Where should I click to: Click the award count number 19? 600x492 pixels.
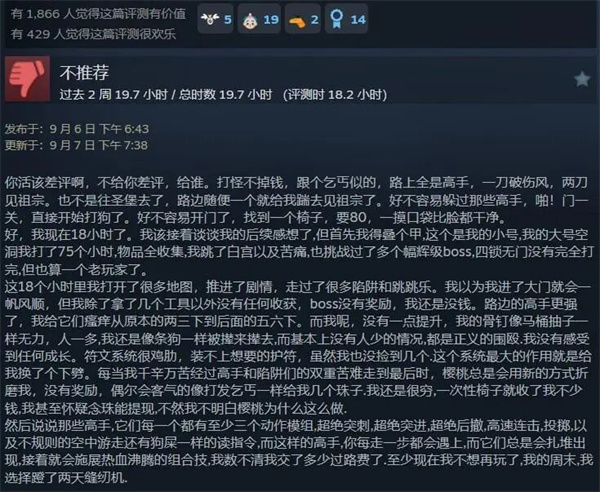(271, 20)
